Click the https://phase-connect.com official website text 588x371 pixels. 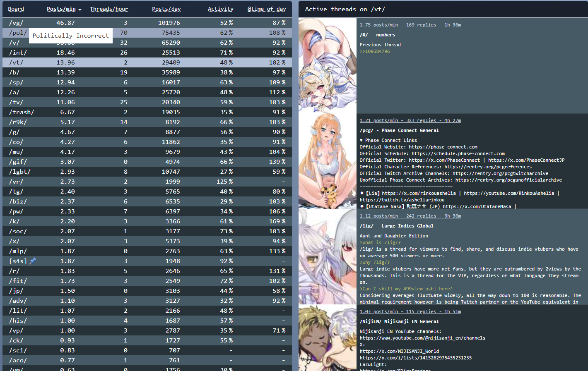(443, 147)
